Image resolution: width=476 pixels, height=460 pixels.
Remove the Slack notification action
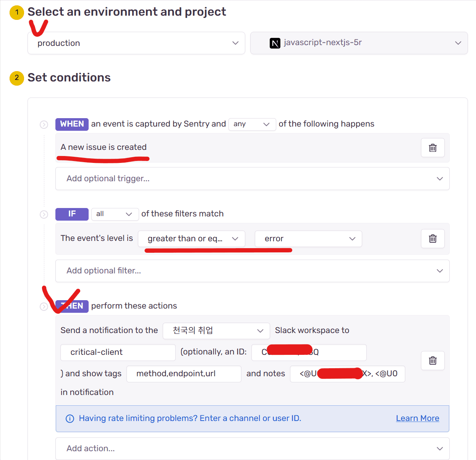tap(432, 361)
